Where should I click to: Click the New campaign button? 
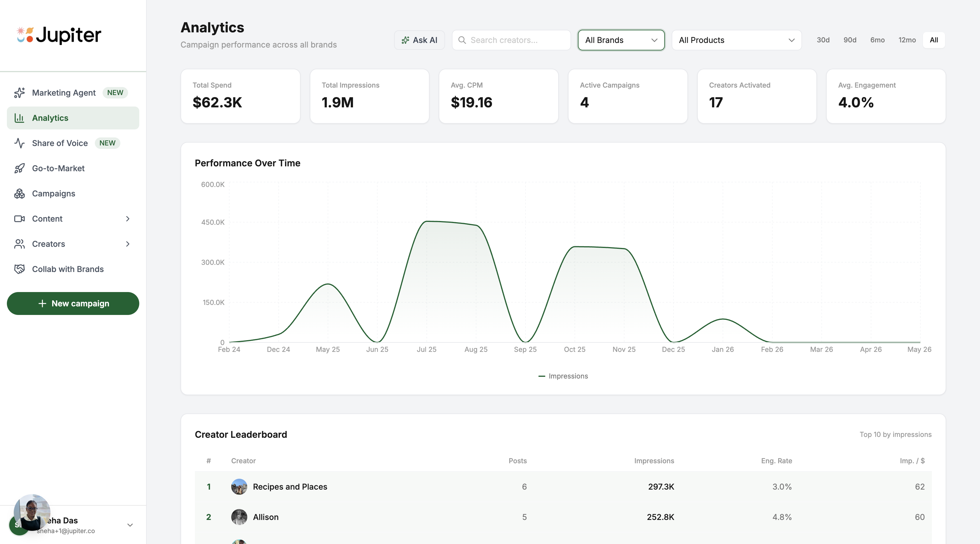tap(73, 303)
